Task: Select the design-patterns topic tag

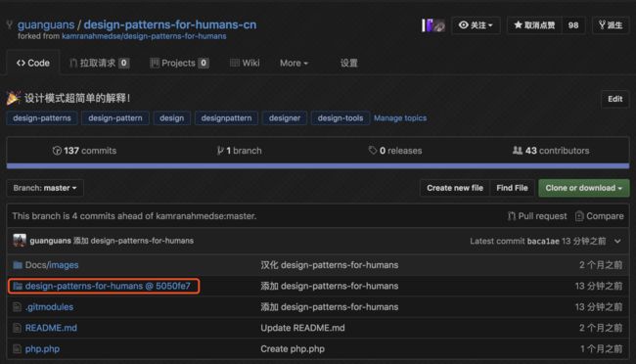Action: click(x=42, y=118)
